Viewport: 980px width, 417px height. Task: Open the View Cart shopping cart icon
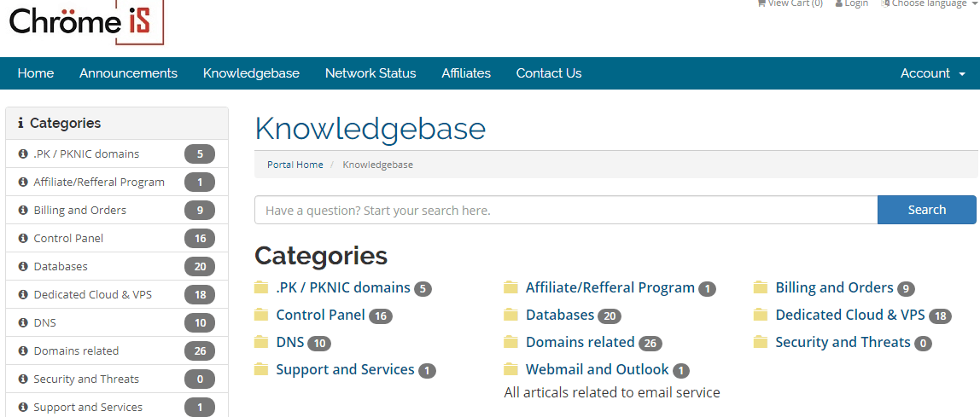tap(761, 3)
